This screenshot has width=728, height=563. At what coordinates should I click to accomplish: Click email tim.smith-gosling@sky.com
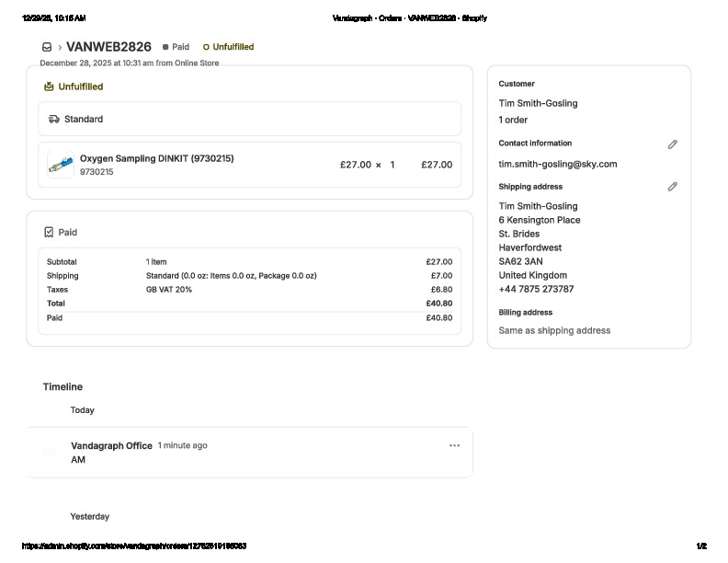[557, 164]
